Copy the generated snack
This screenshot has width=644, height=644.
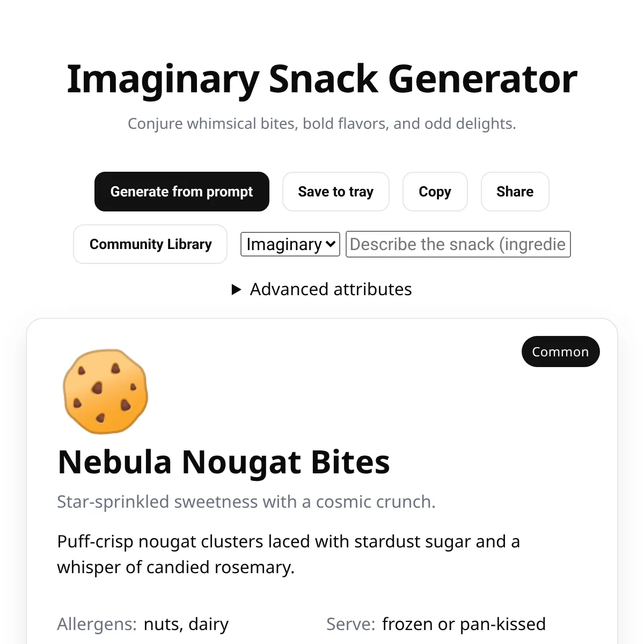tap(435, 192)
